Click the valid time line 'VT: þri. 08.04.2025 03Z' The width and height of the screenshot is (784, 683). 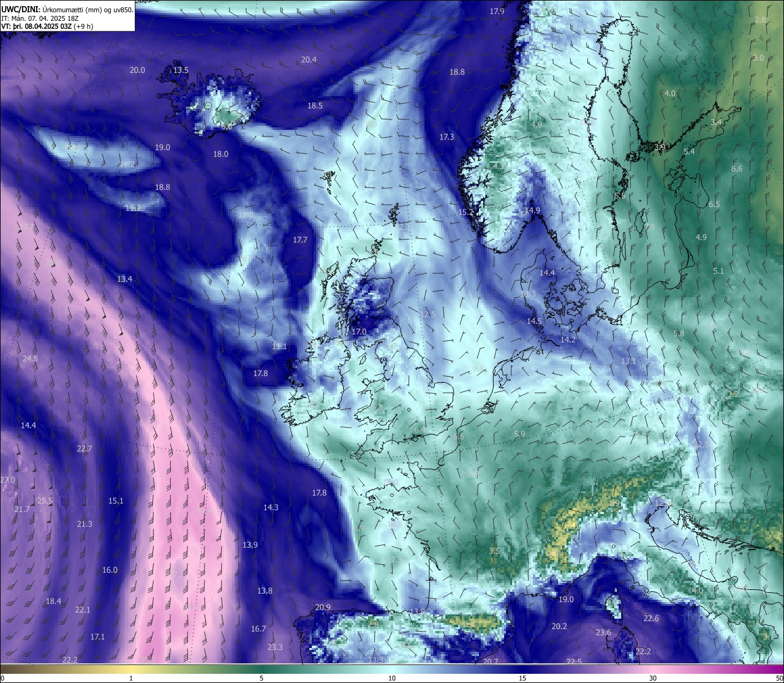tap(38, 26)
